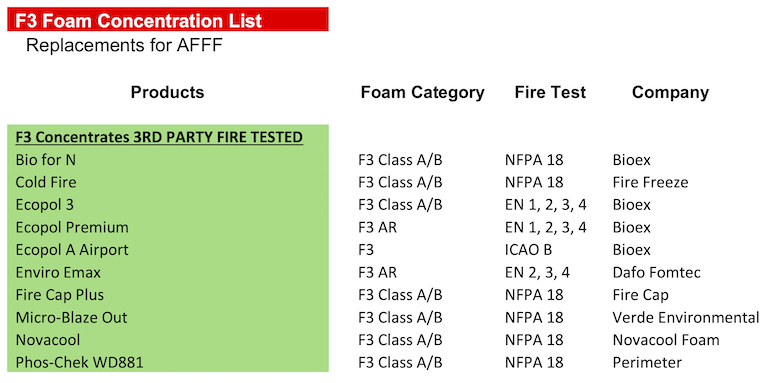The width and height of the screenshot is (770, 383).
Task: Click the Fire Test column header
Action: pyautogui.click(x=550, y=92)
